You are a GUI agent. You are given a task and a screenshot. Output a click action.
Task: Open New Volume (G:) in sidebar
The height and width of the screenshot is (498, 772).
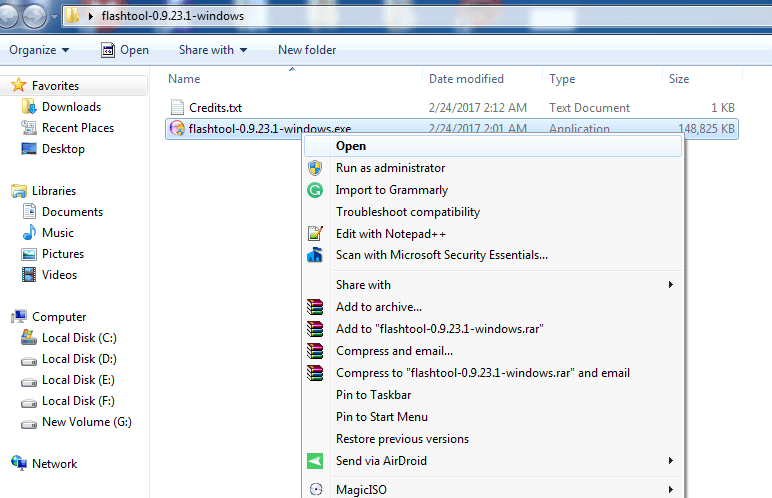pyautogui.click(x=87, y=422)
